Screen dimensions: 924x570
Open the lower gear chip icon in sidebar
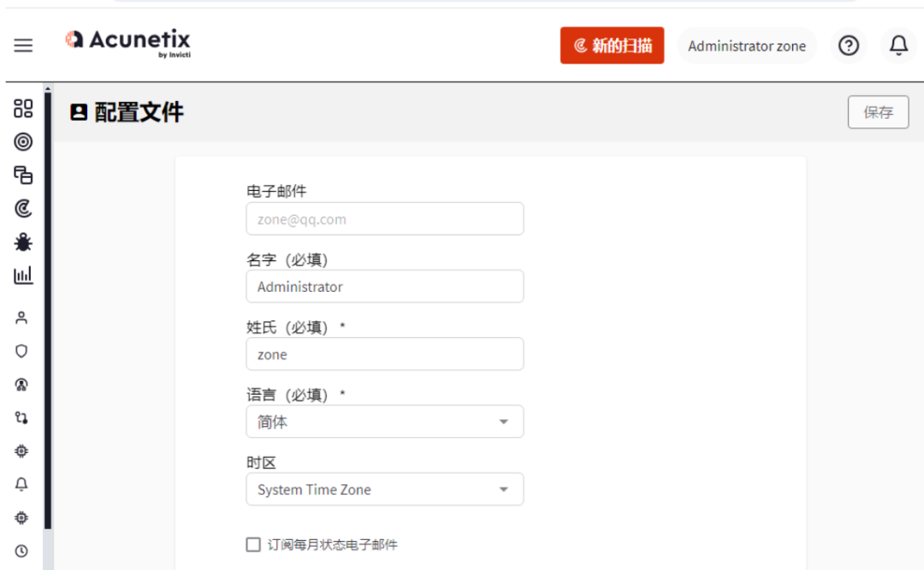click(x=21, y=518)
